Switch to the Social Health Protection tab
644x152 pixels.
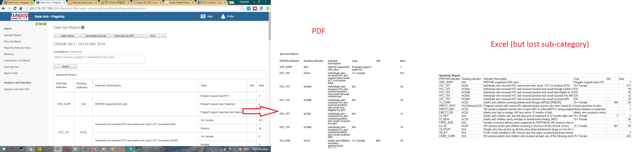[x=179, y=3]
